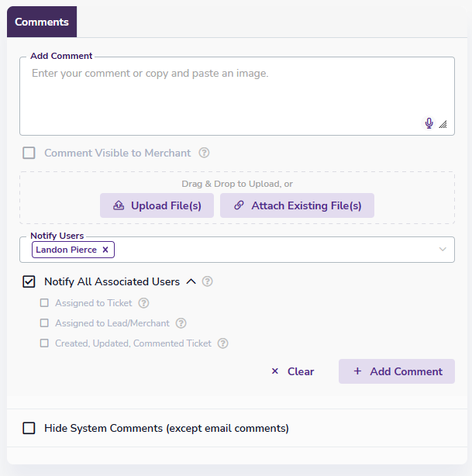This screenshot has height=476, width=472.
Task: Click help icon beside Notify All Associated Users
Action: click(x=208, y=282)
